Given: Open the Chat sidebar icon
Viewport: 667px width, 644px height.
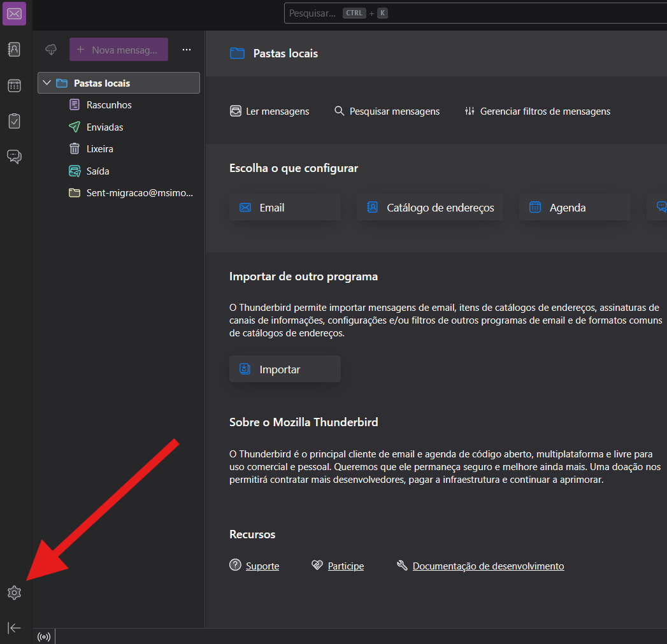Looking at the screenshot, I should point(14,157).
